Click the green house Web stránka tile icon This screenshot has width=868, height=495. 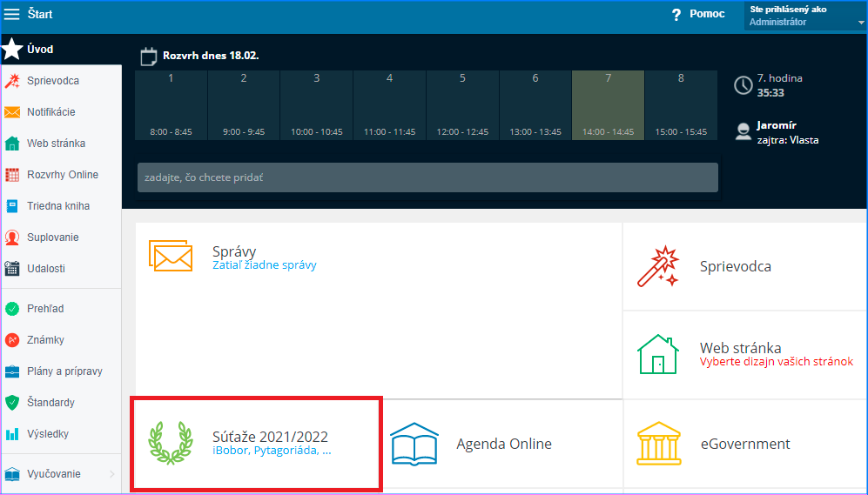658,355
